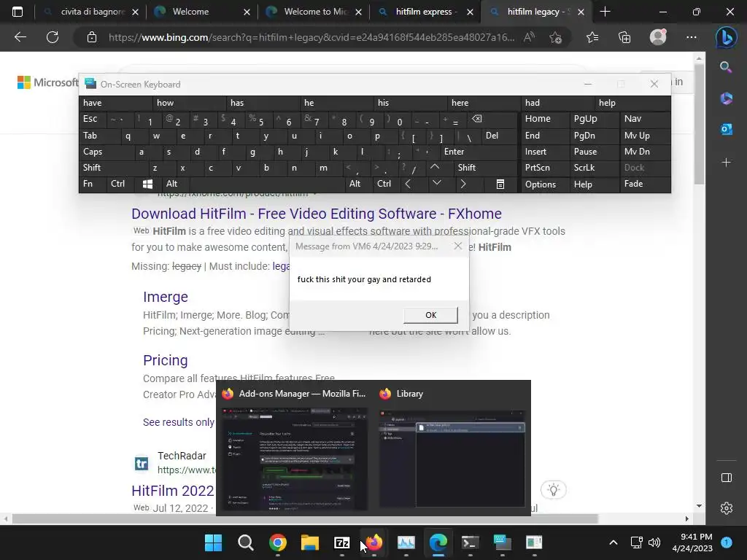Viewport: 747px width, 560px height.
Task: Open Terminal from the taskbar
Action: click(x=471, y=542)
